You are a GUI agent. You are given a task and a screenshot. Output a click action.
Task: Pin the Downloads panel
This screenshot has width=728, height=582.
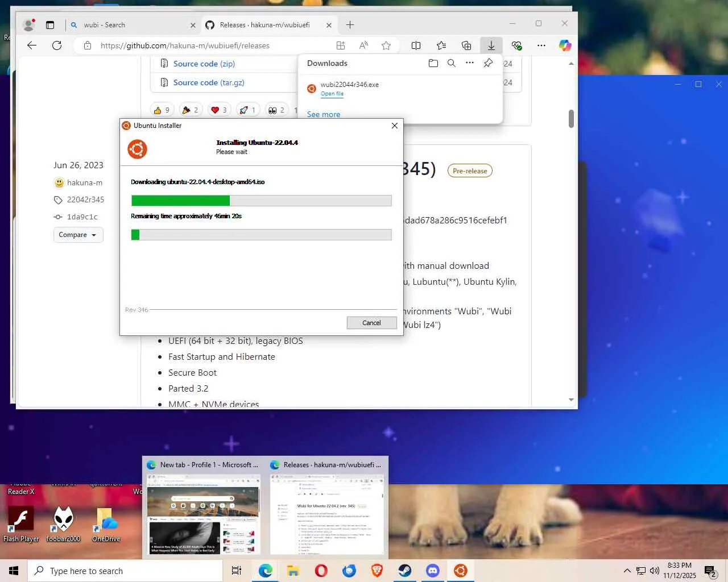click(488, 63)
